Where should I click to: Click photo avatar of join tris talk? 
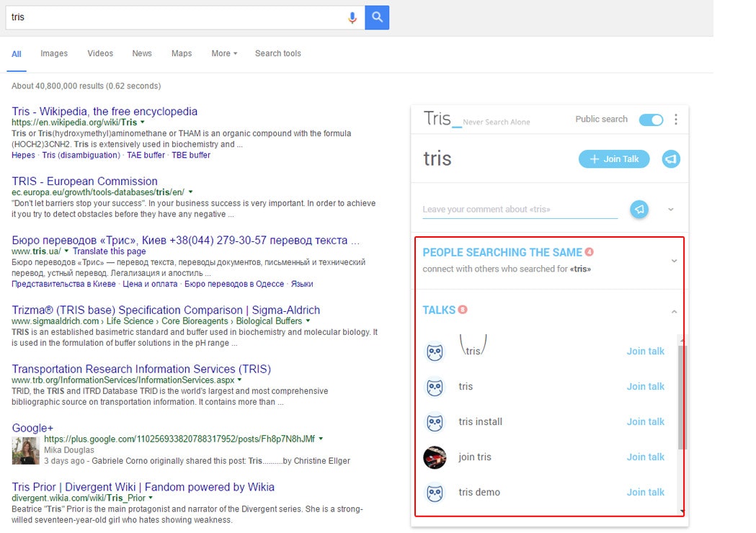click(x=435, y=457)
